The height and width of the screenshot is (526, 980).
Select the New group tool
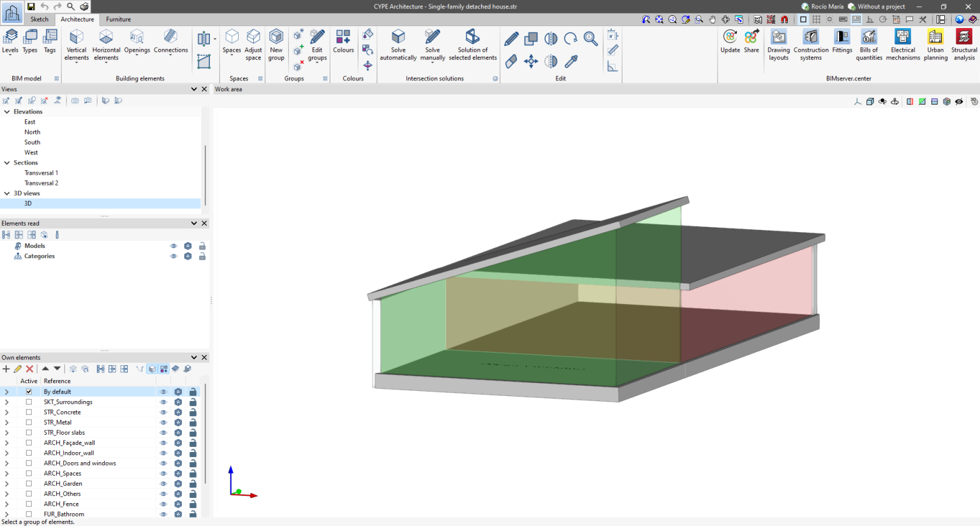click(276, 43)
